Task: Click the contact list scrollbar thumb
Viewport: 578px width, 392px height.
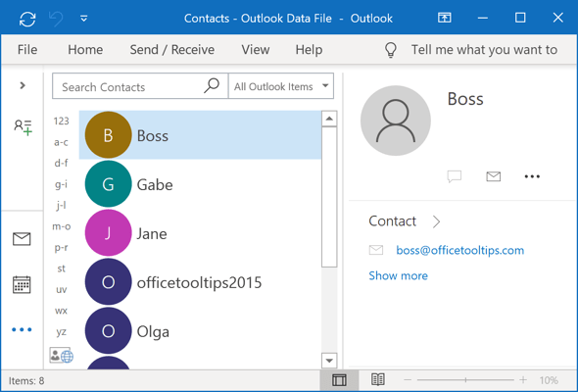Action: tap(329, 197)
